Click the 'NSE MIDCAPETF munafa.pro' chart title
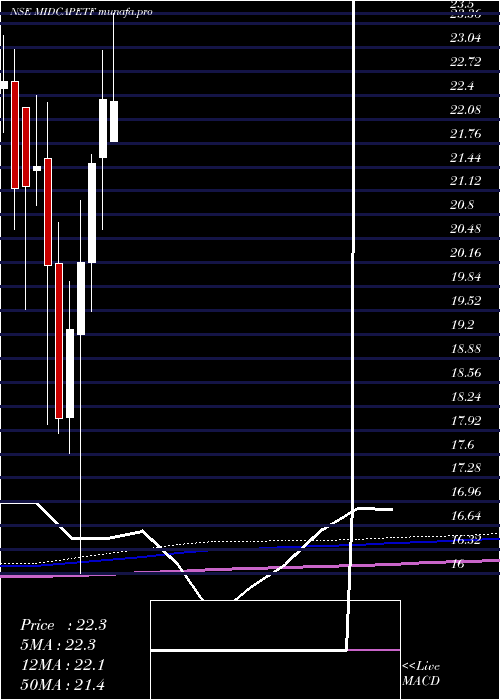 click(x=81, y=12)
